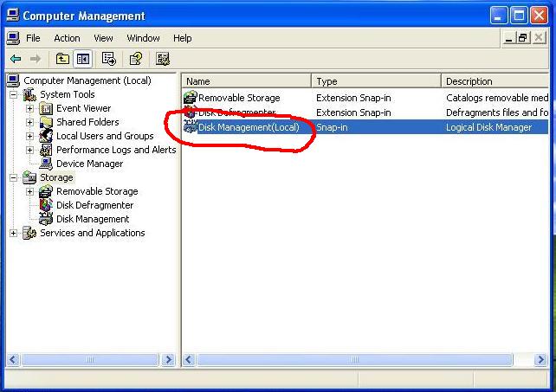Select Disk Management label in left tree
The image size is (556, 392).
[x=93, y=219]
